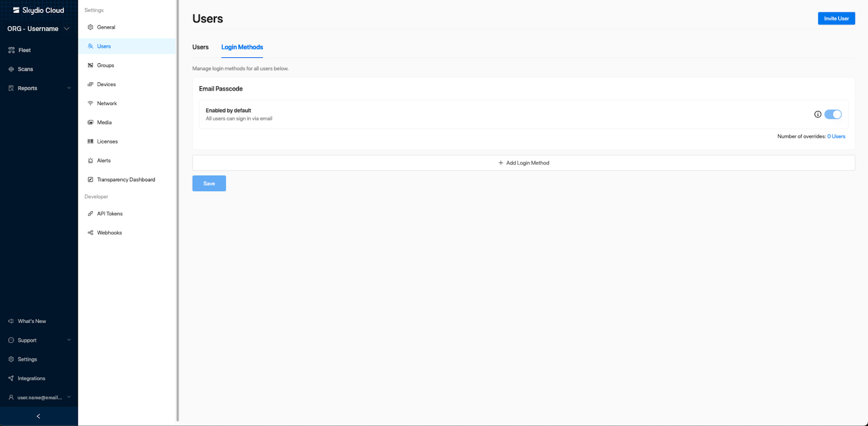Click the Users person icon in settings
The height and width of the screenshot is (426, 868).
pyautogui.click(x=90, y=46)
